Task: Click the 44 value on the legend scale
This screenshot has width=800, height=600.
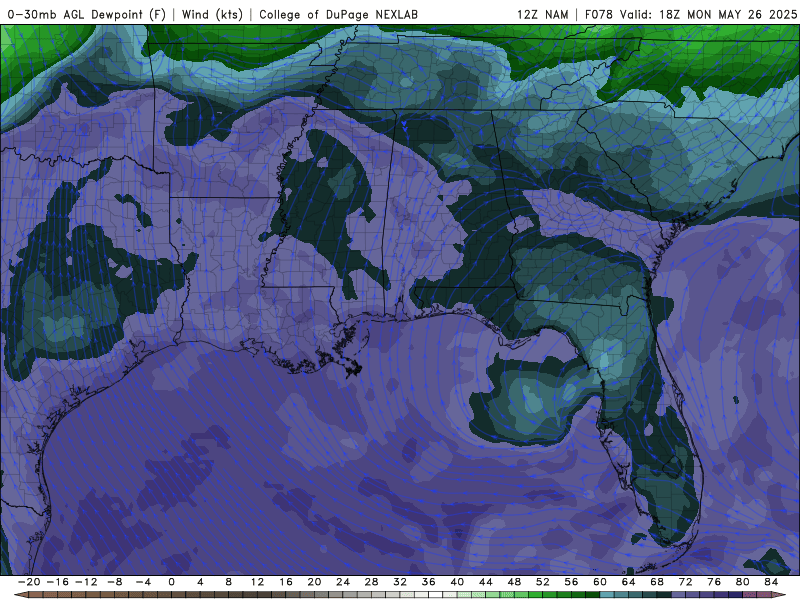Action: point(486,582)
